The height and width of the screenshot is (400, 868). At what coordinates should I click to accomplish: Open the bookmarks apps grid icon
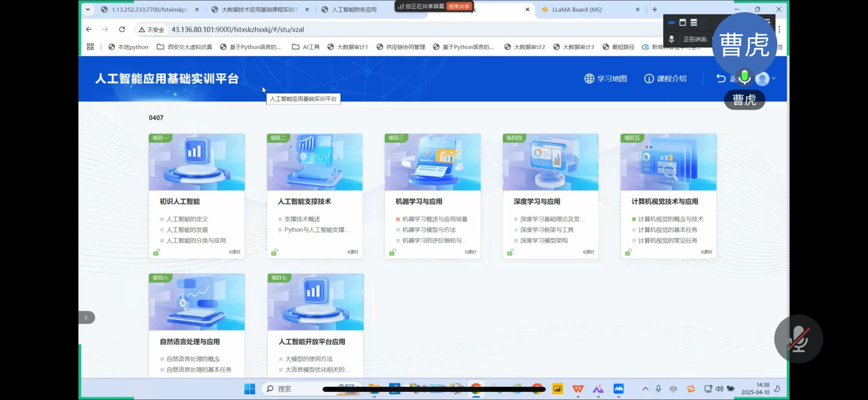pos(90,47)
